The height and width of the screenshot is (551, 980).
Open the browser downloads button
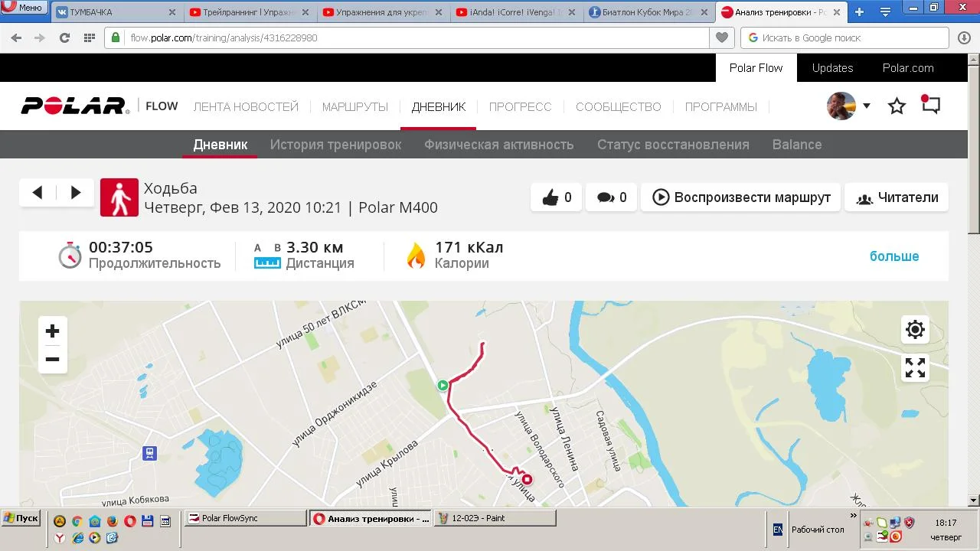(964, 37)
